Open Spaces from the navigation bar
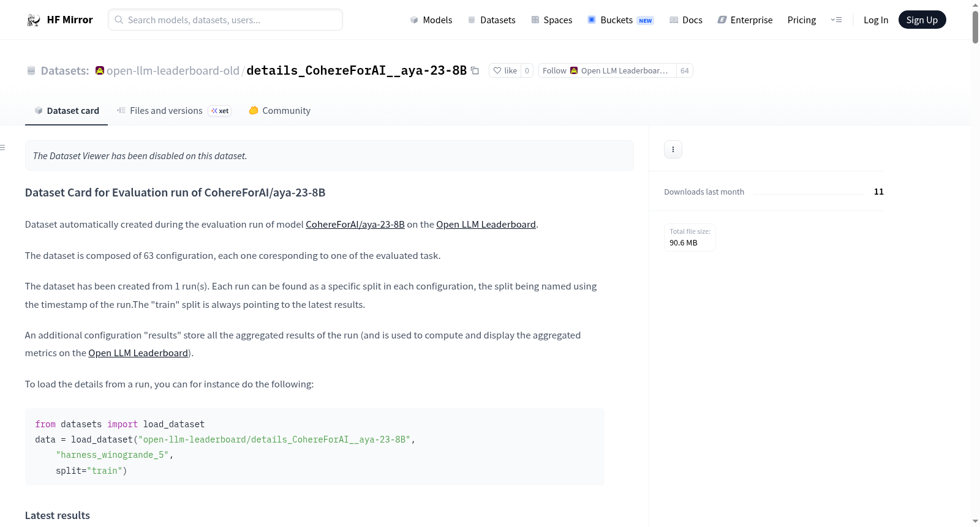980x527 pixels. [x=551, y=20]
